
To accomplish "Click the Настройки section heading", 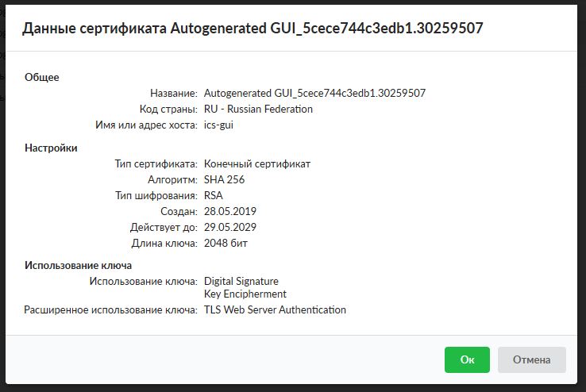I will coord(51,148).
